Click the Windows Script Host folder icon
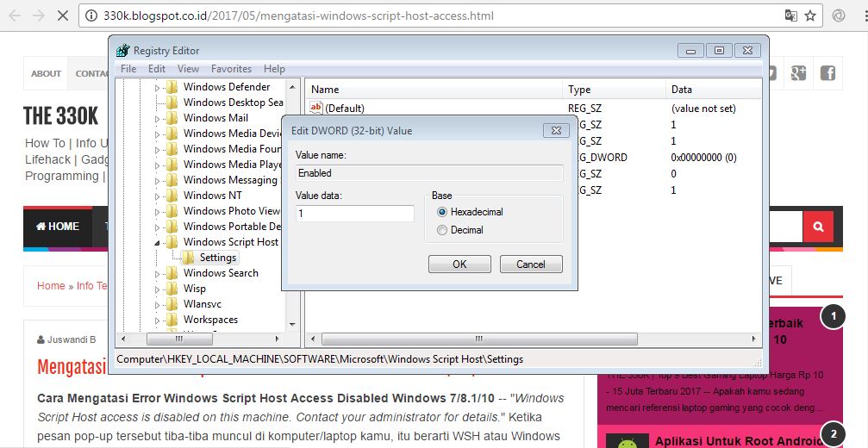The height and width of the screenshot is (448, 868). 172,242
